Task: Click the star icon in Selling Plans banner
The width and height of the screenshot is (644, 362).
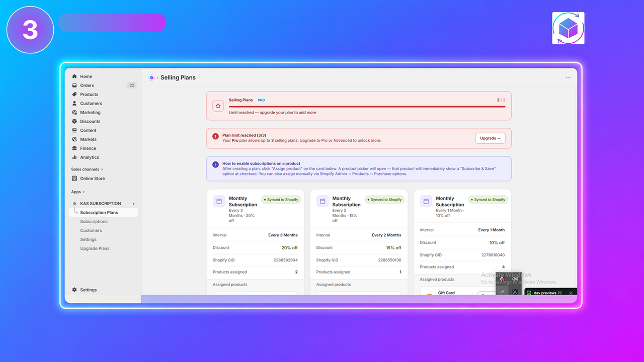Action: 218,106
